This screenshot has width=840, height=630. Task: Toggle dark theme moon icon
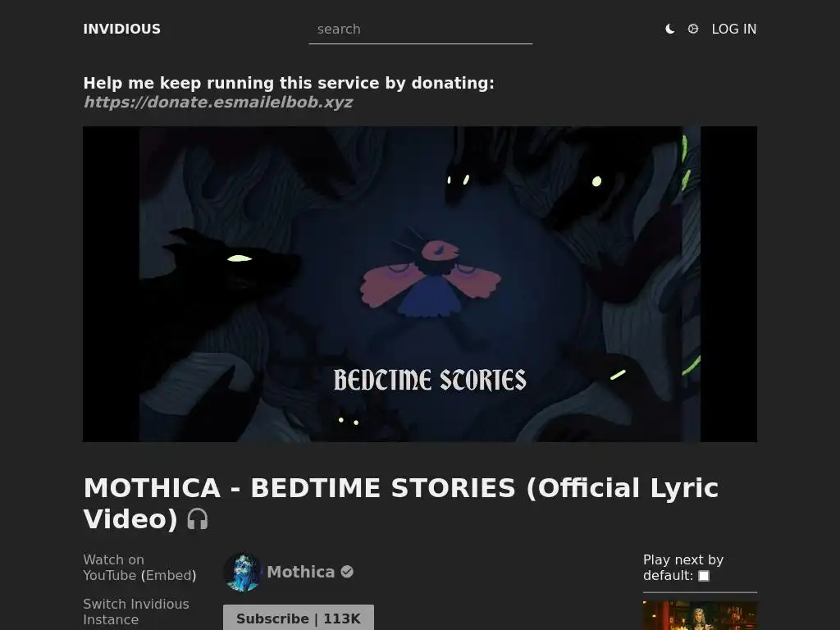click(669, 29)
